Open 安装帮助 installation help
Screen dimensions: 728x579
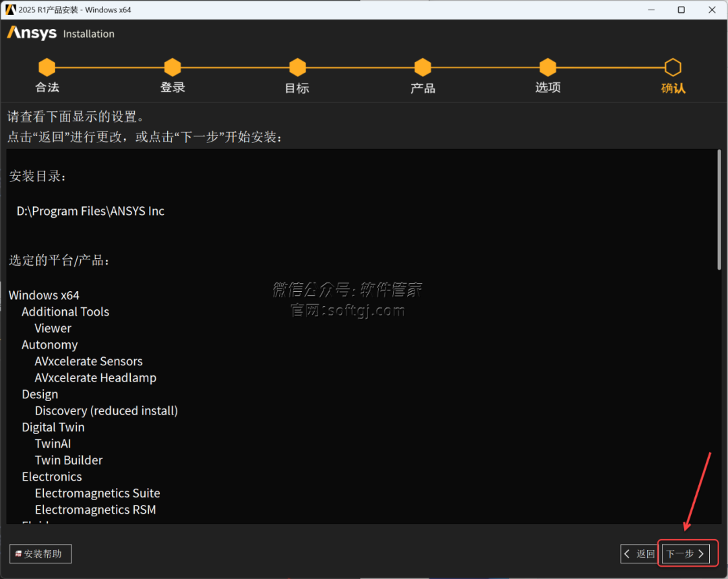[x=40, y=554]
